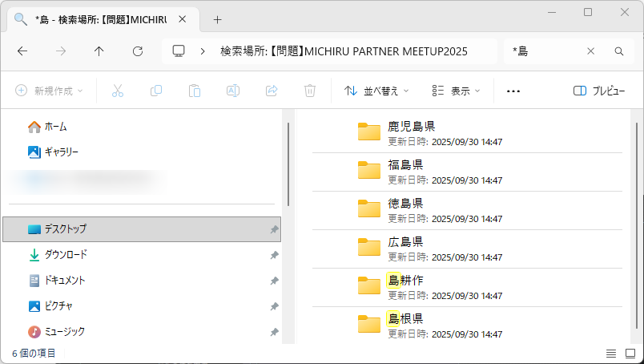Click the Delete trash can icon

[x=310, y=91]
